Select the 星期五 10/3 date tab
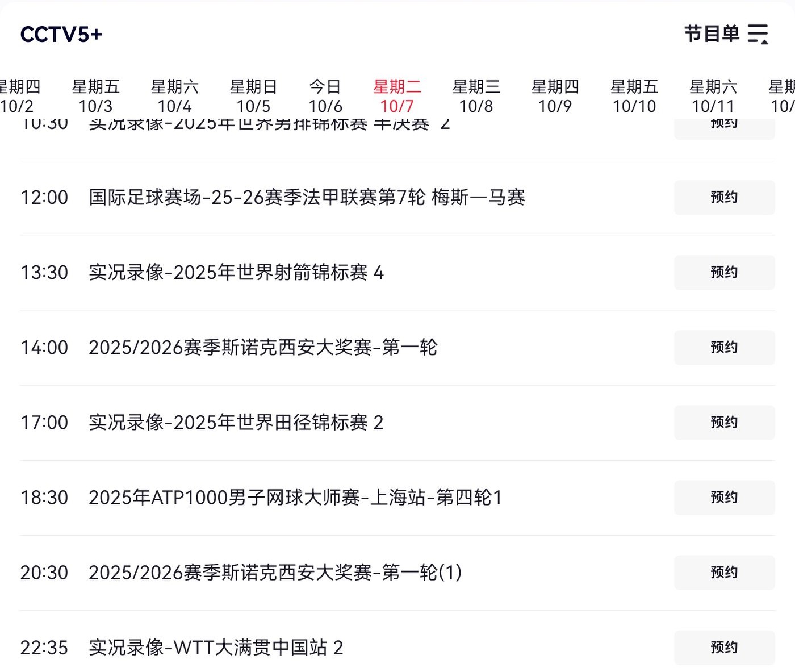 coord(95,96)
